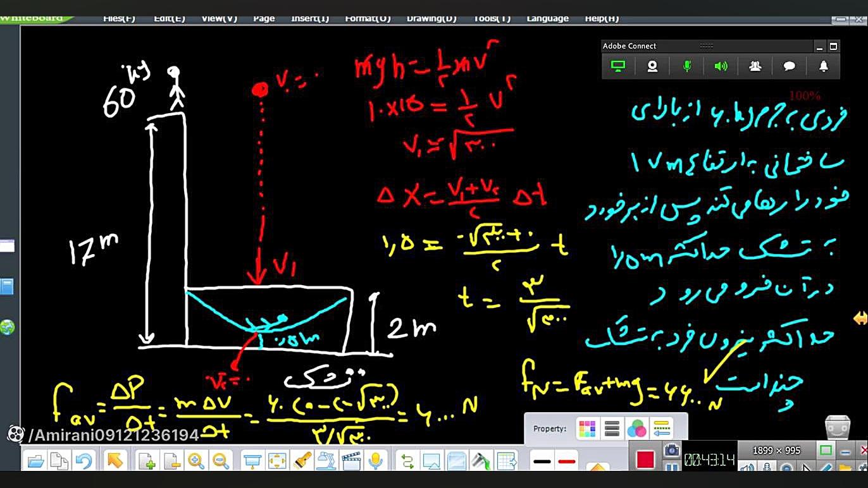Click the translucent window icon
Image resolution: width=868 pixels, height=488 pixels.
456,461
